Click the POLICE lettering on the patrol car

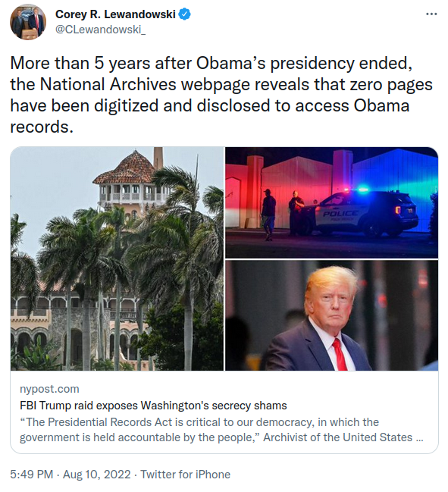coord(340,214)
